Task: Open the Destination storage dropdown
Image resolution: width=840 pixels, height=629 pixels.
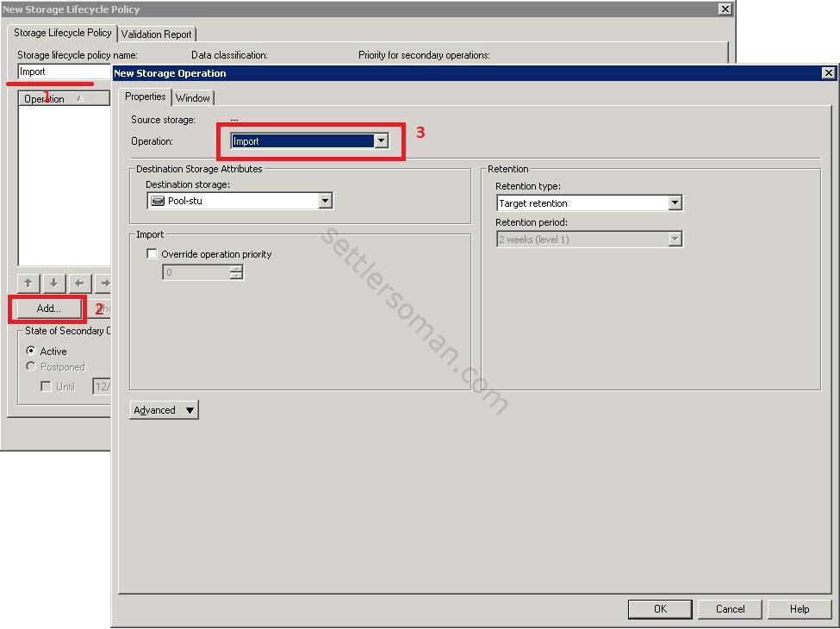Action: click(x=325, y=200)
